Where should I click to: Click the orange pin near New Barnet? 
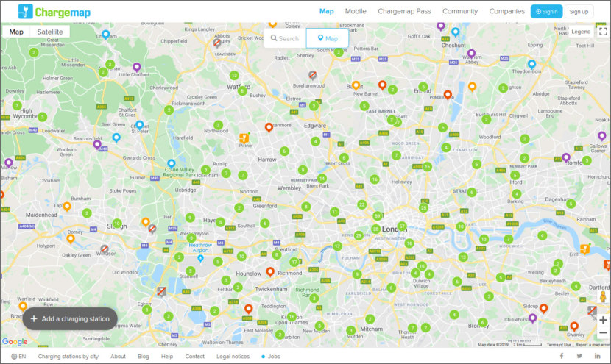click(356, 85)
